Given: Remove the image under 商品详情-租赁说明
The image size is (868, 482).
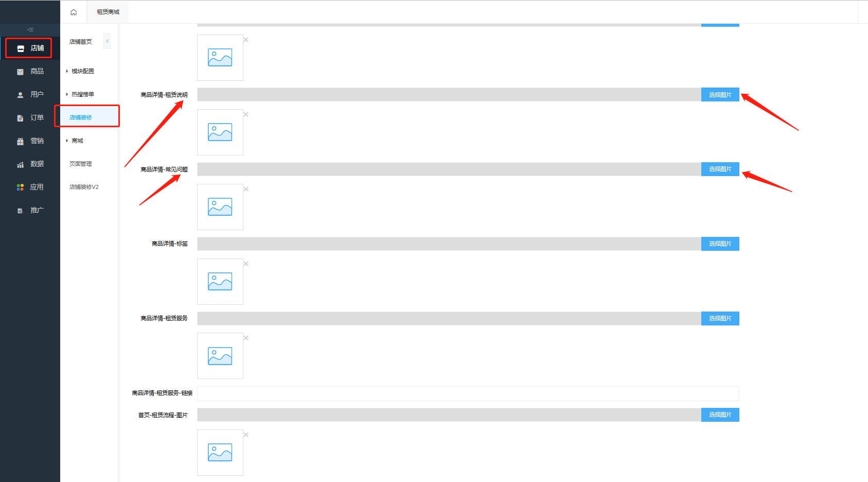Looking at the screenshot, I should click(246, 114).
